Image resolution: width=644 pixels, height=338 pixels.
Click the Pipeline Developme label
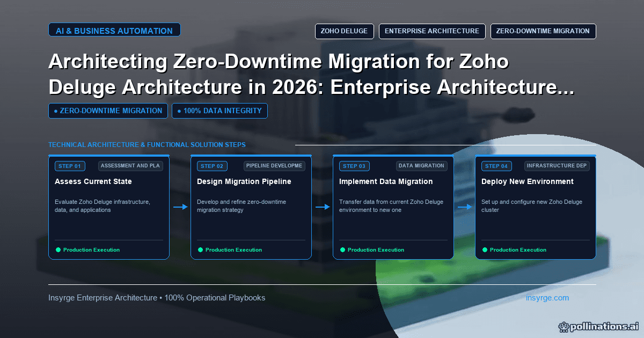point(274,166)
